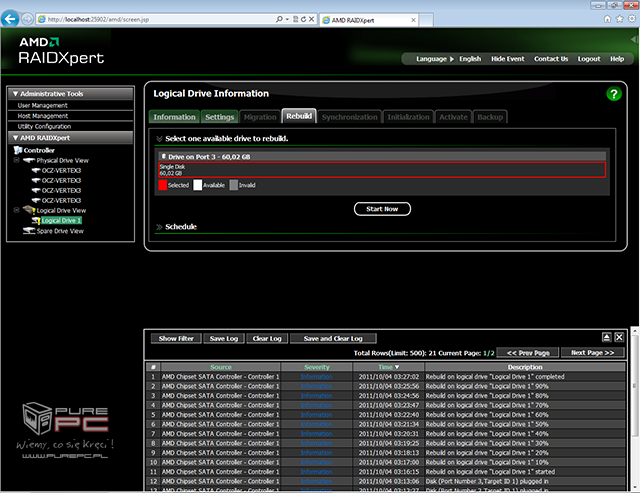Click the Spare Drive View icon

click(x=29, y=231)
